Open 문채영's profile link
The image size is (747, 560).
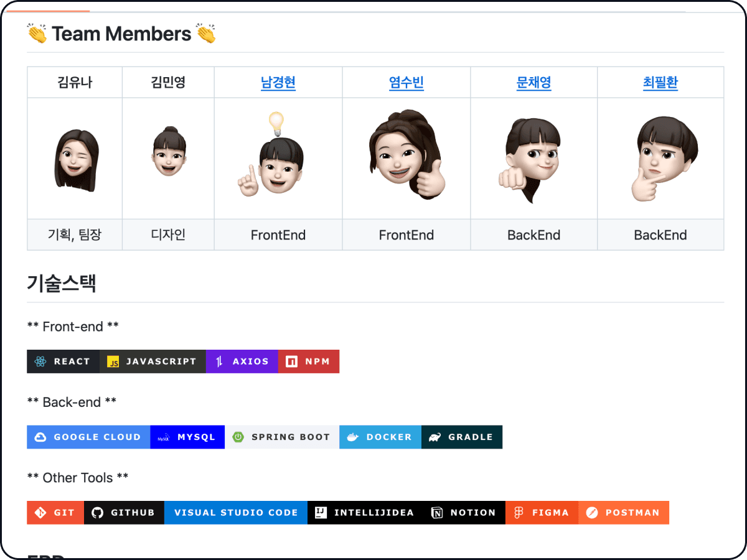(x=534, y=82)
